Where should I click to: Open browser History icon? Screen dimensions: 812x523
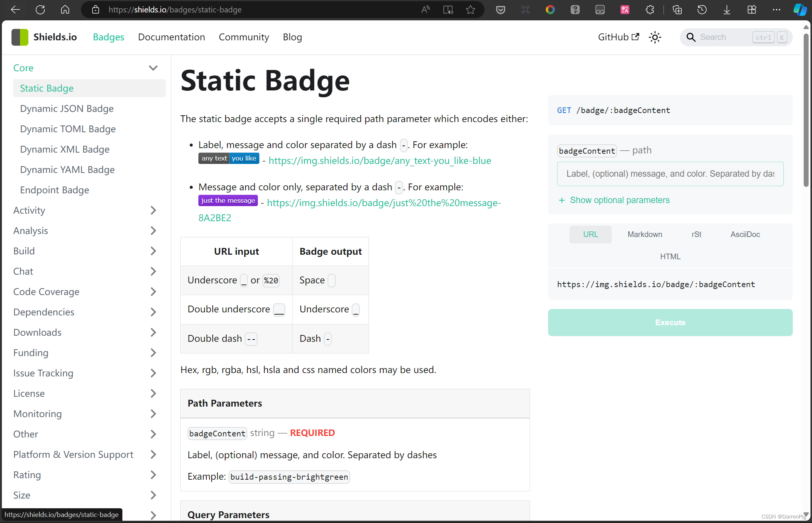coord(702,10)
